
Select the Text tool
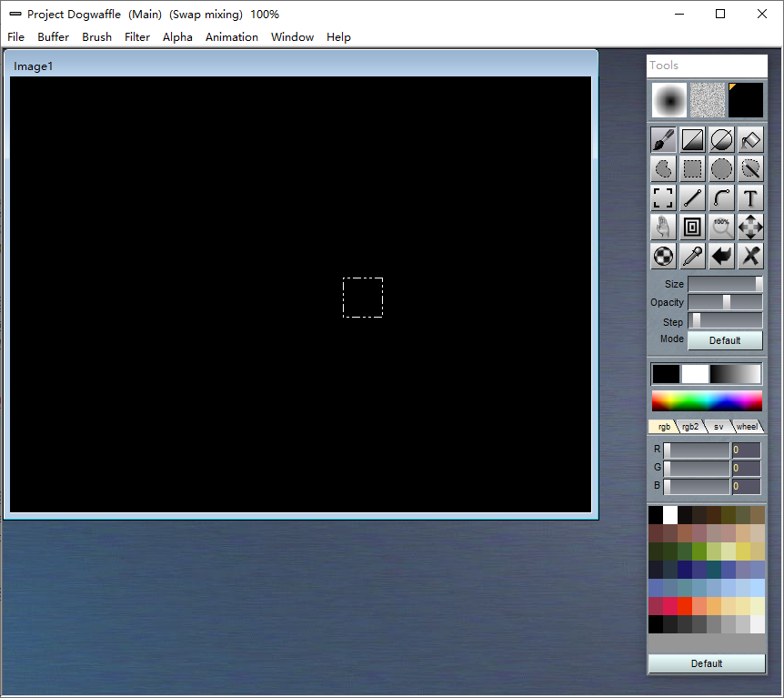(750, 198)
